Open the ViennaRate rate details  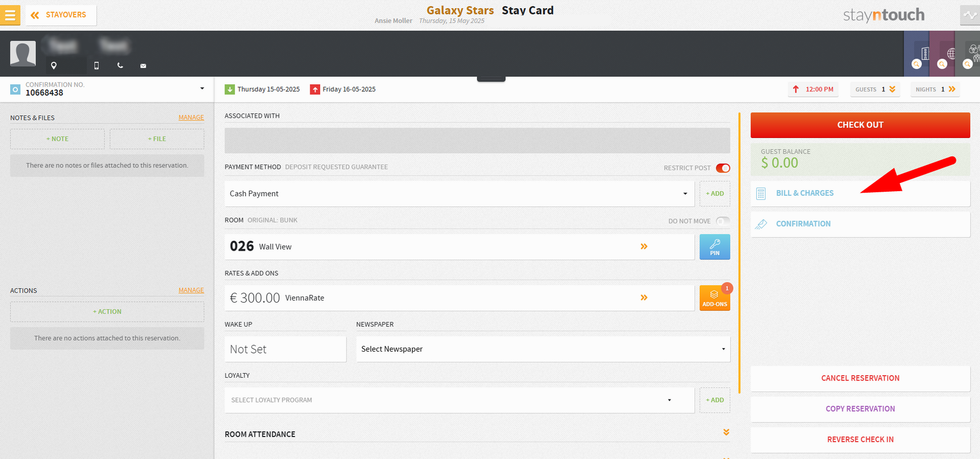(x=459, y=298)
